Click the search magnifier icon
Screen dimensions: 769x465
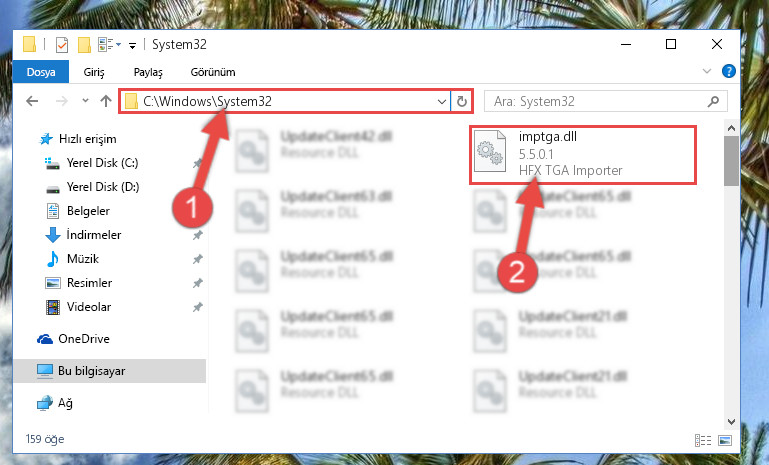click(x=714, y=102)
